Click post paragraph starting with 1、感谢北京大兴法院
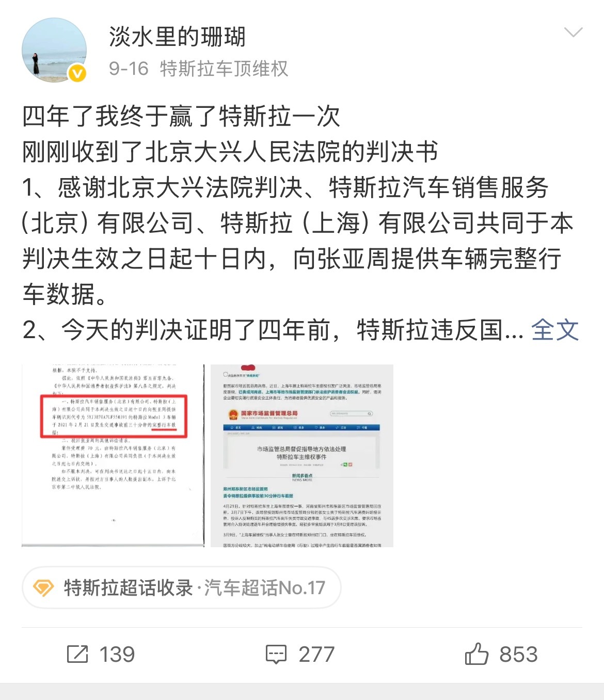Screen dimensions: 604x700 298,241
